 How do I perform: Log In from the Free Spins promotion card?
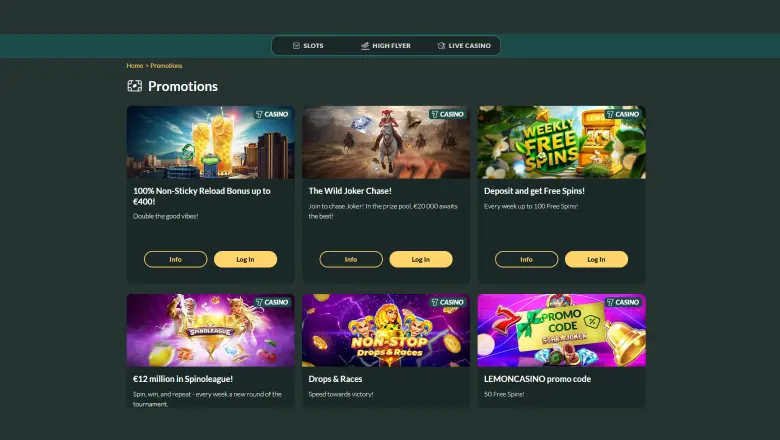[x=596, y=259]
